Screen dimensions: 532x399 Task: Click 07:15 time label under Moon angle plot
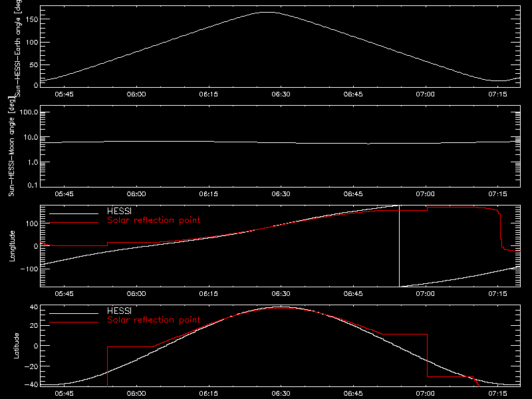[497, 194]
